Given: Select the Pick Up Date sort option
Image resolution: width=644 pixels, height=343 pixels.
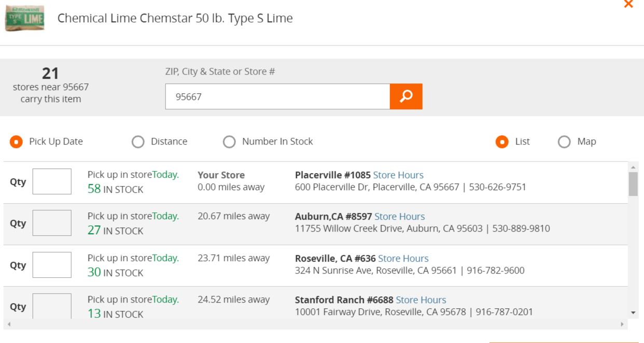Looking at the screenshot, I should [x=17, y=141].
